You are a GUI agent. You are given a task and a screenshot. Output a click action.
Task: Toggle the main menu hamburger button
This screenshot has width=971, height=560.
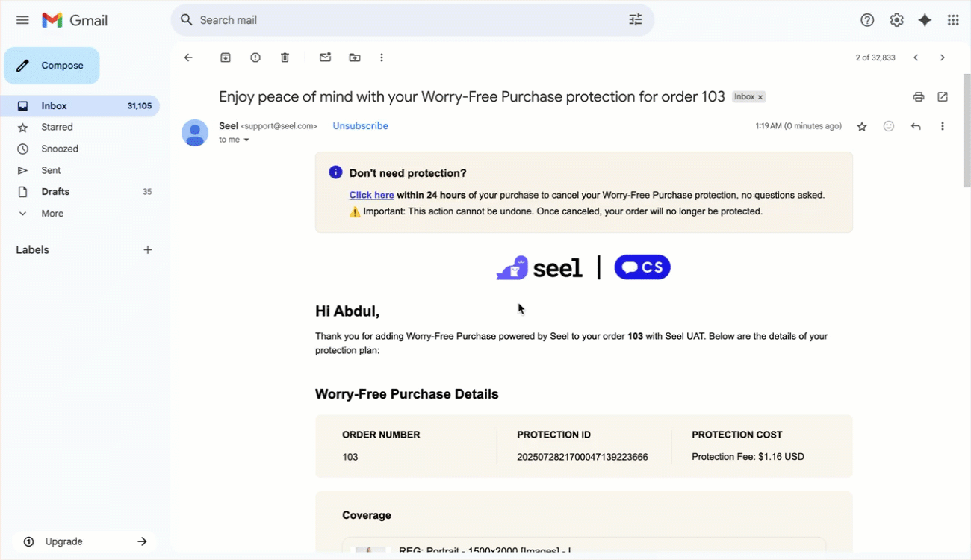(x=22, y=20)
